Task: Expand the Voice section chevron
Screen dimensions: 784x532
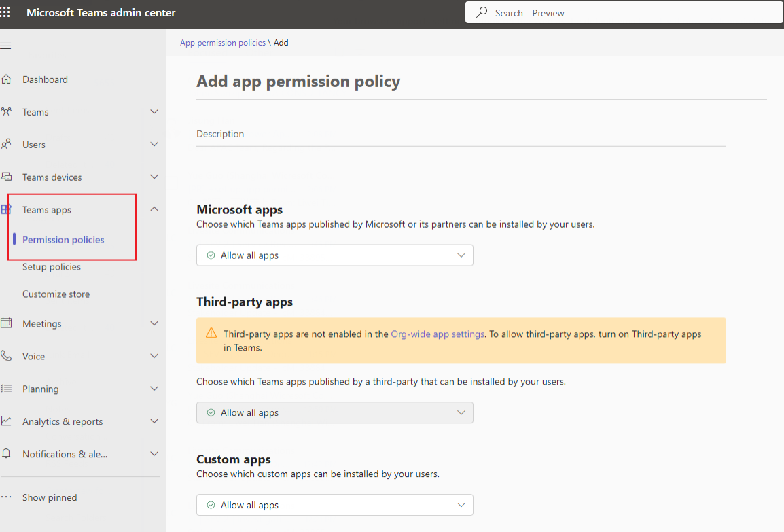Action: pos(154,355)
